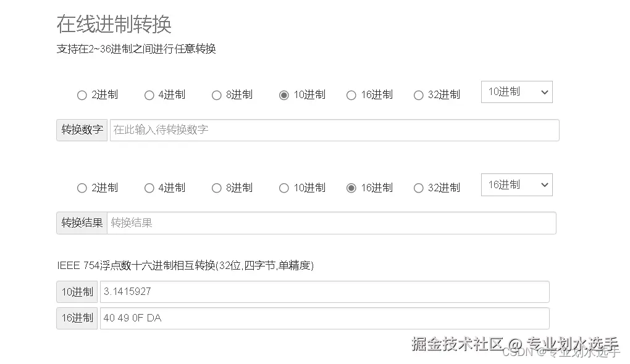
Task: Click the 转换结果 label button
Action: coord(82,223)
